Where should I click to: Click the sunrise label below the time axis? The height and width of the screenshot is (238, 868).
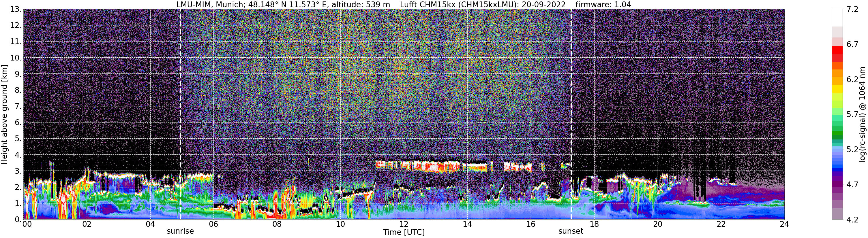click(x=180, y=231)
